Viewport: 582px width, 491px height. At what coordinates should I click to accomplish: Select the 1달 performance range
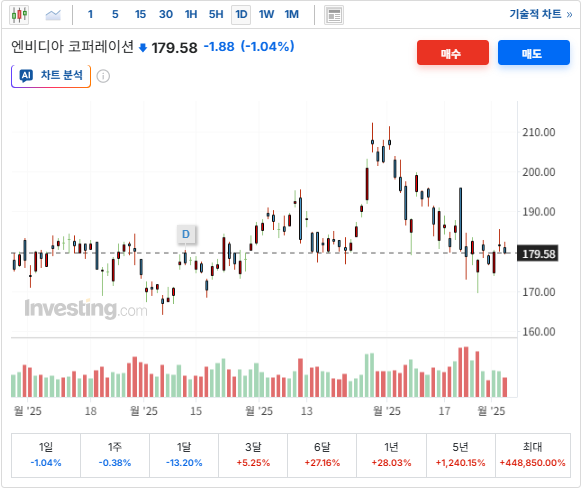click(184, 455)
